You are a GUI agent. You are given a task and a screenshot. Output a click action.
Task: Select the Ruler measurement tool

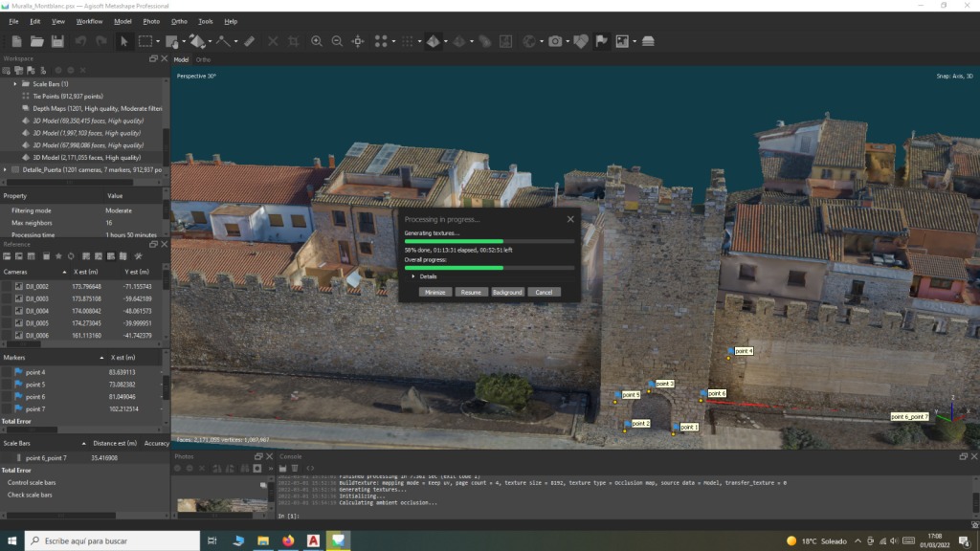[x=249, y=41]
